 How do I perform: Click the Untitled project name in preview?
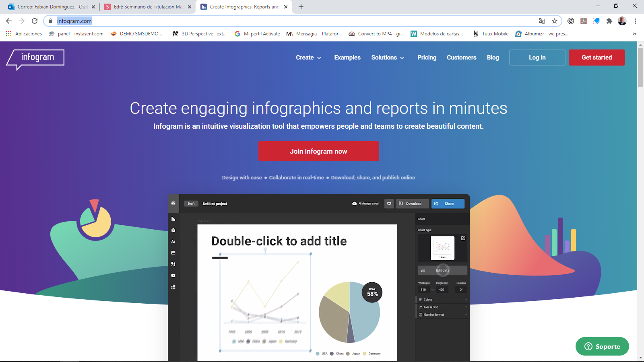click(x=215, y=204)
